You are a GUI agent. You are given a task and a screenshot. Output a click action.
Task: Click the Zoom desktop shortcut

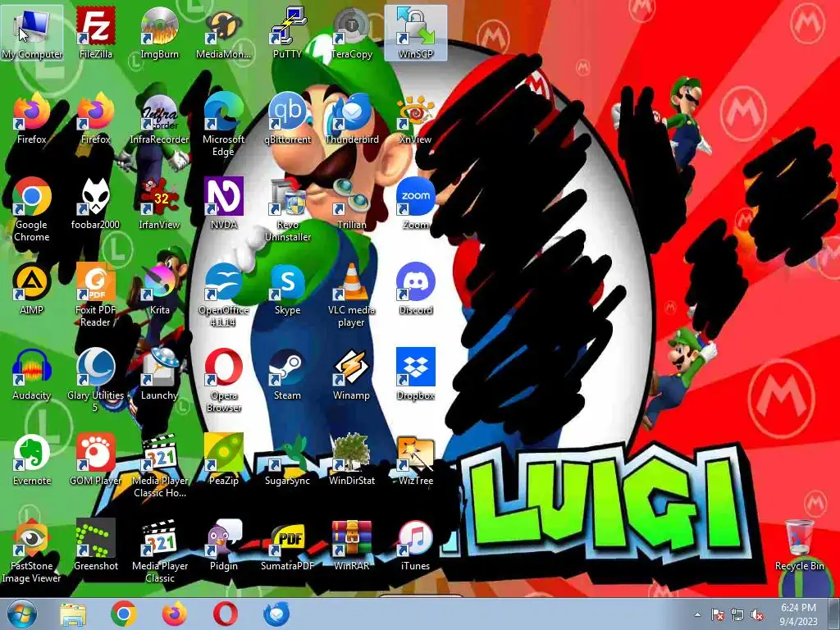click(416, 204)
